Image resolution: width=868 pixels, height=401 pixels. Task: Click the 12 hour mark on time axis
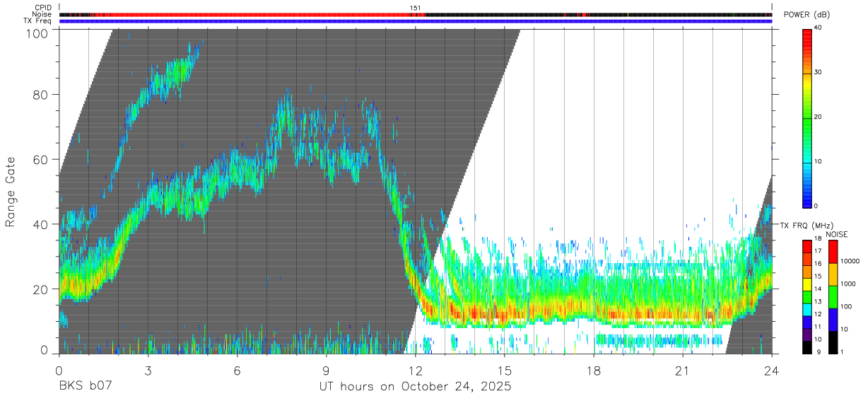(416, 371)
